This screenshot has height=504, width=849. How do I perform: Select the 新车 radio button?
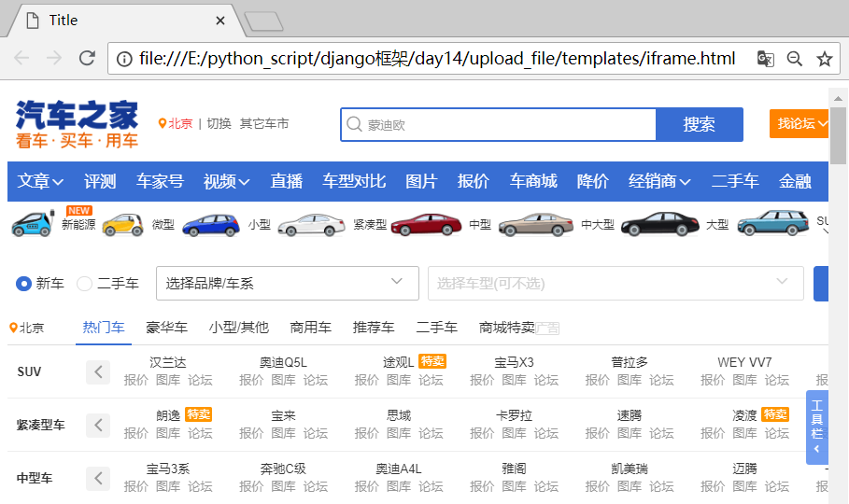(x=23, y=284)
